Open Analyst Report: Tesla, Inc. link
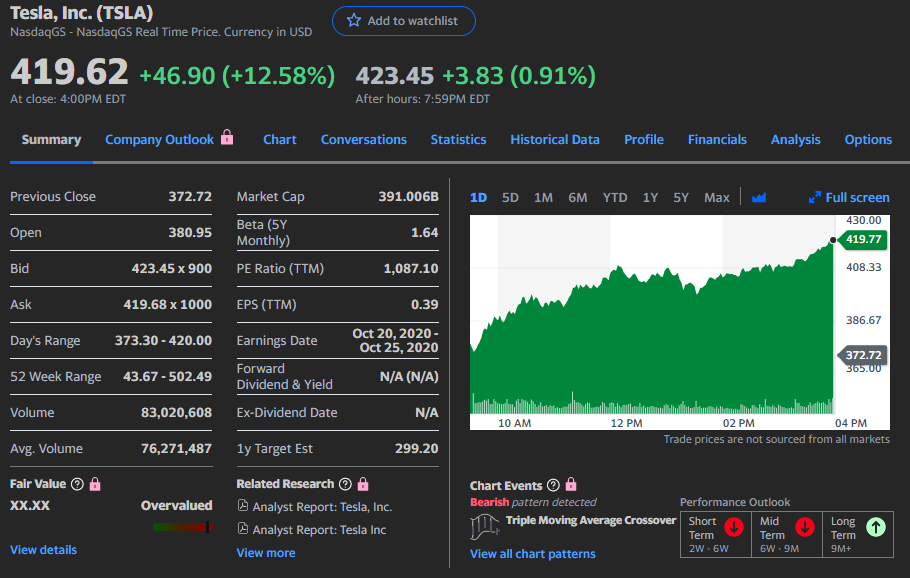 coord(322,507)
